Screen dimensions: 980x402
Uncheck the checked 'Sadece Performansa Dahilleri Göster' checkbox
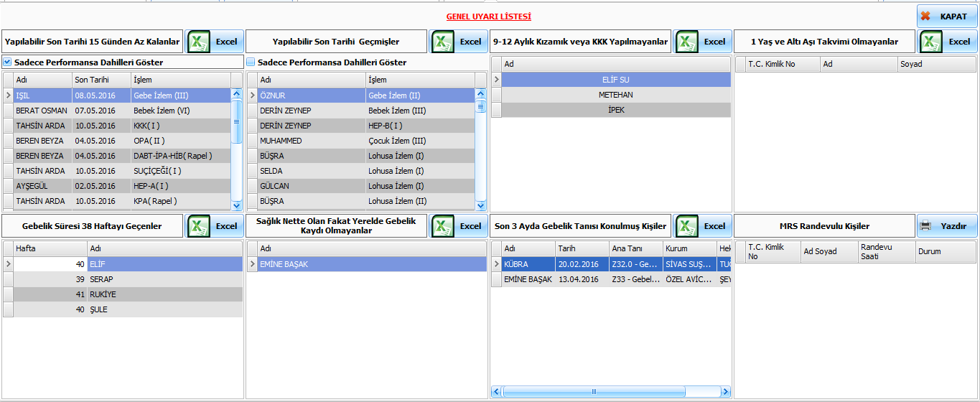click(7, 62)
